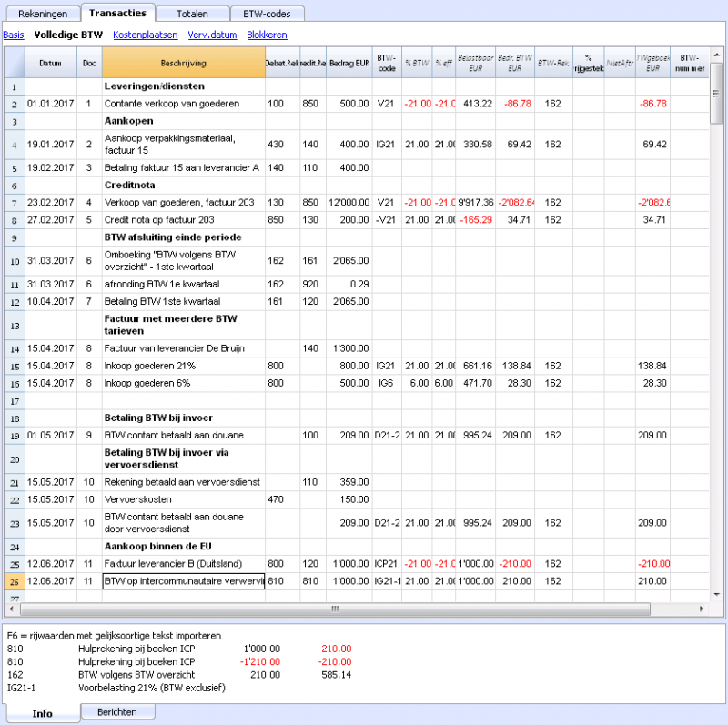
Task: Click 'BTW volgens BTW overzicht' in info panel
Action: click(x=136, y=675)
